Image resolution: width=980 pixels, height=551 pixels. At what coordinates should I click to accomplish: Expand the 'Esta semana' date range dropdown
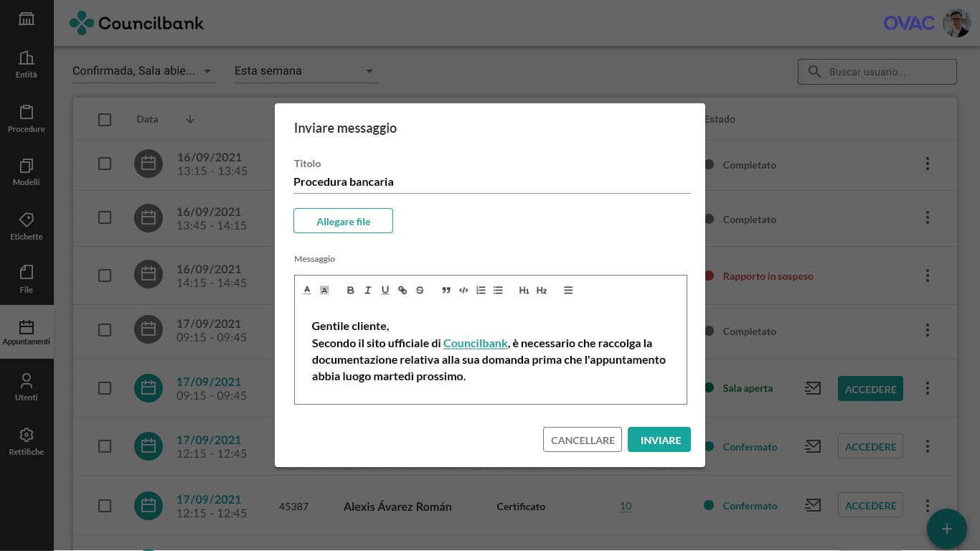pyautogui.click(x=306, y=71)
